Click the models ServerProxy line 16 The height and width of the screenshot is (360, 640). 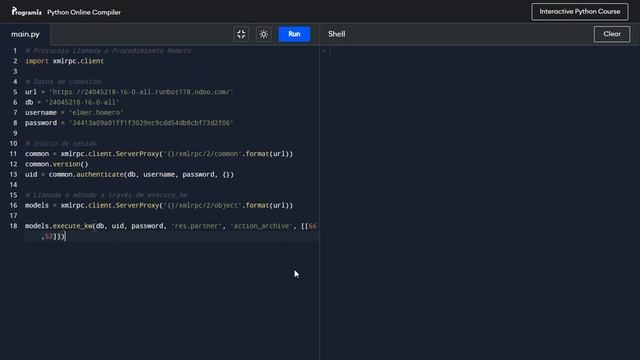(159, 205)
